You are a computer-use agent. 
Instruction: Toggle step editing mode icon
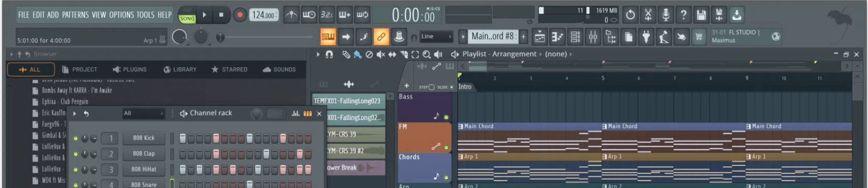click(x=364, y=36)
